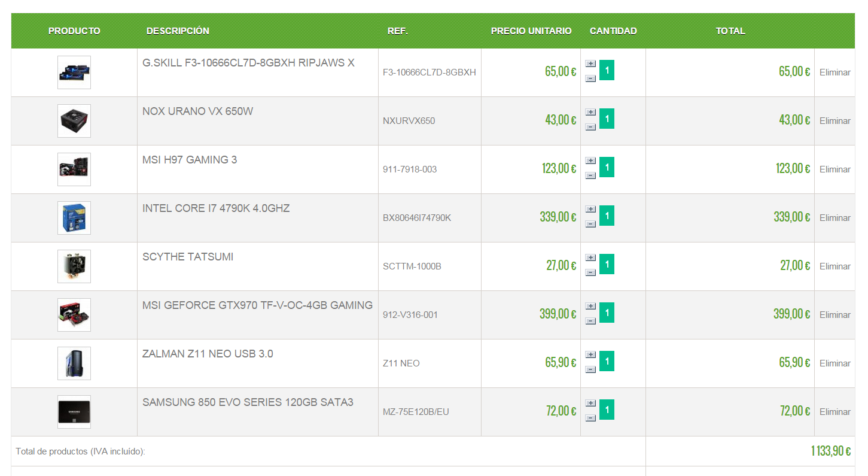Open product title MSI H97 GAMING 3

pyautogui.click(x=190, y=160)
